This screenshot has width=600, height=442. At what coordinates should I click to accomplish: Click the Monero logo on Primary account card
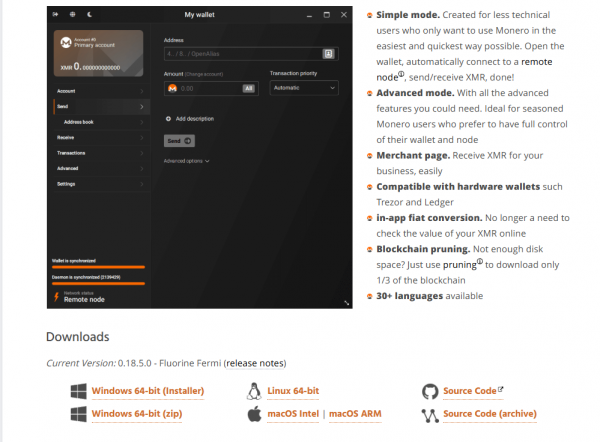pos(66,42)
